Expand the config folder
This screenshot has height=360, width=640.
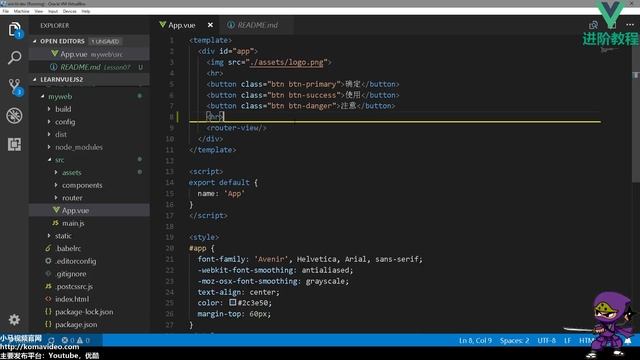tap(65, 122)
